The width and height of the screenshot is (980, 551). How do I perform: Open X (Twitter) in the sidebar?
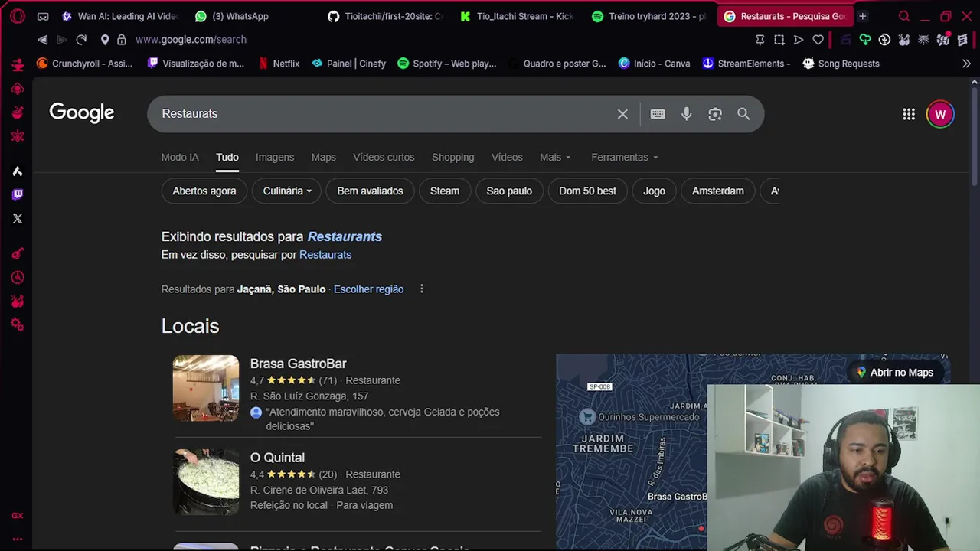[x=18, y=218]
